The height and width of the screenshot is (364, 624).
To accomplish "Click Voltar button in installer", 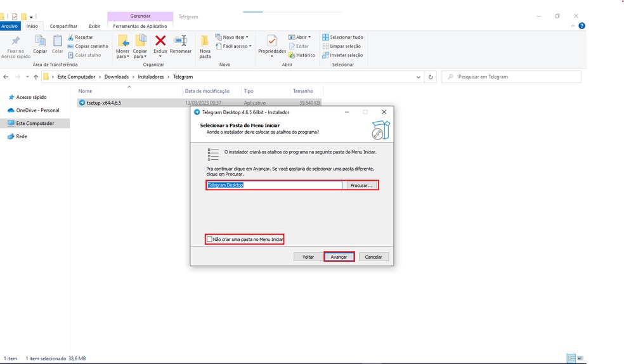I will pyautogui.click(x=308, y=257).
